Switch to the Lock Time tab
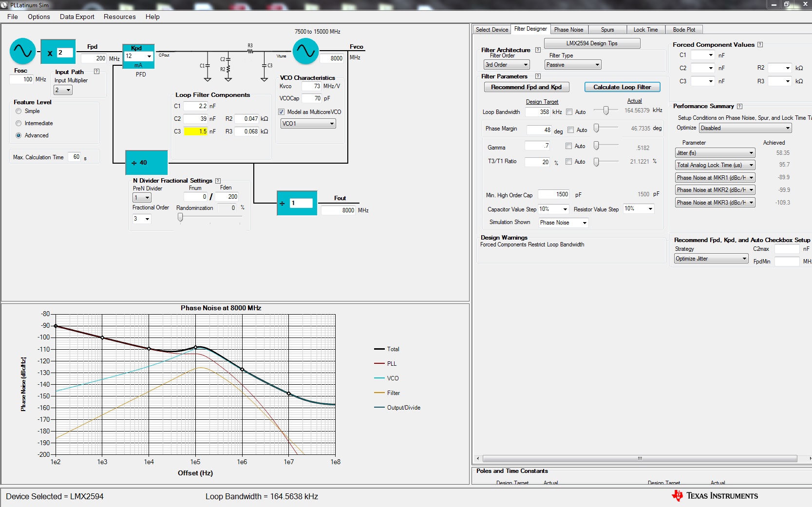Image resolution: width=812 pixels, height=507 pixels. click(645, 30)
